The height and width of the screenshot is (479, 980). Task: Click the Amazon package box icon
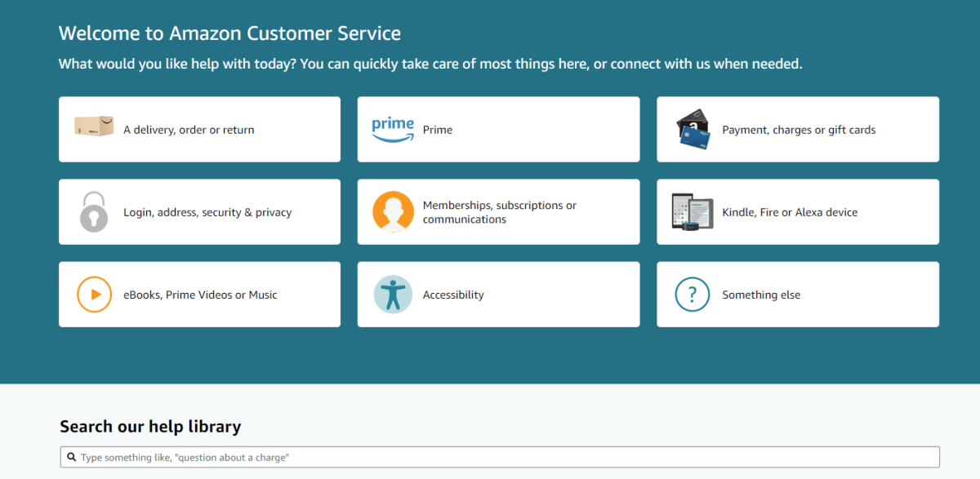[94, 126]
